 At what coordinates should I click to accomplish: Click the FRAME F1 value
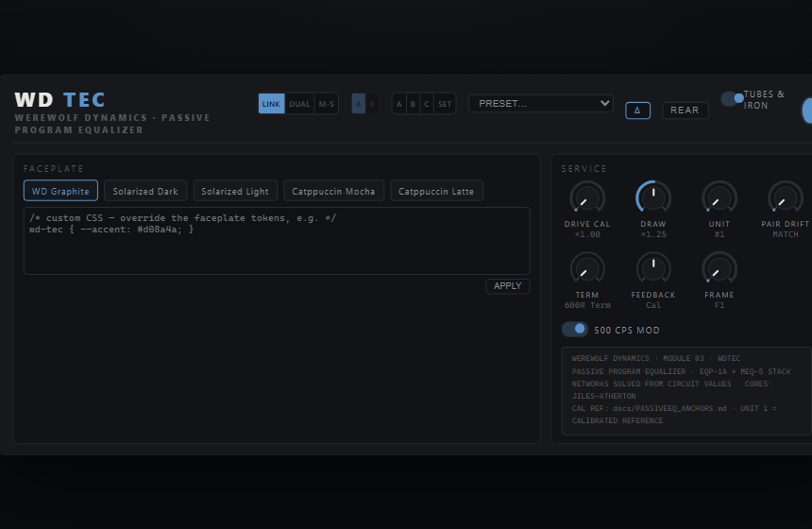[719, 306]
